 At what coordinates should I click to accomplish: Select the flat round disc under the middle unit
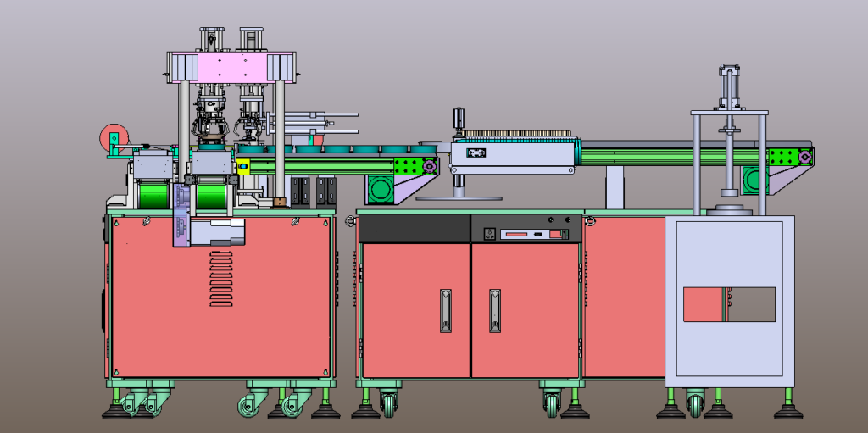[x=459, y=197]
